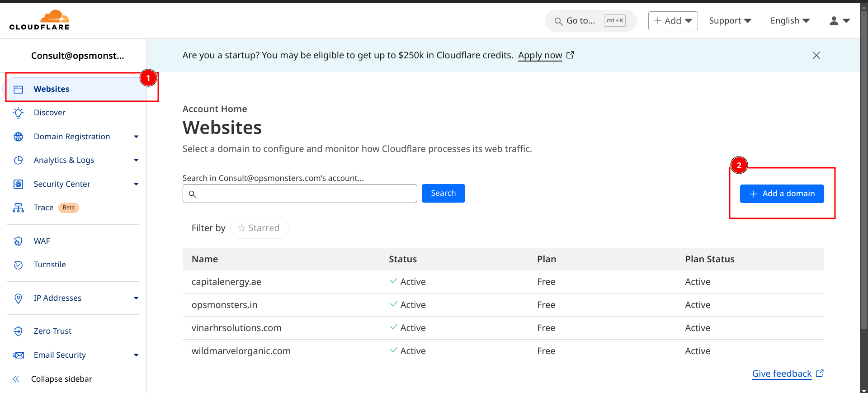
Task: Click the Discover lightbulb icon
Action: pyautogui.click(x=18, y=113)
